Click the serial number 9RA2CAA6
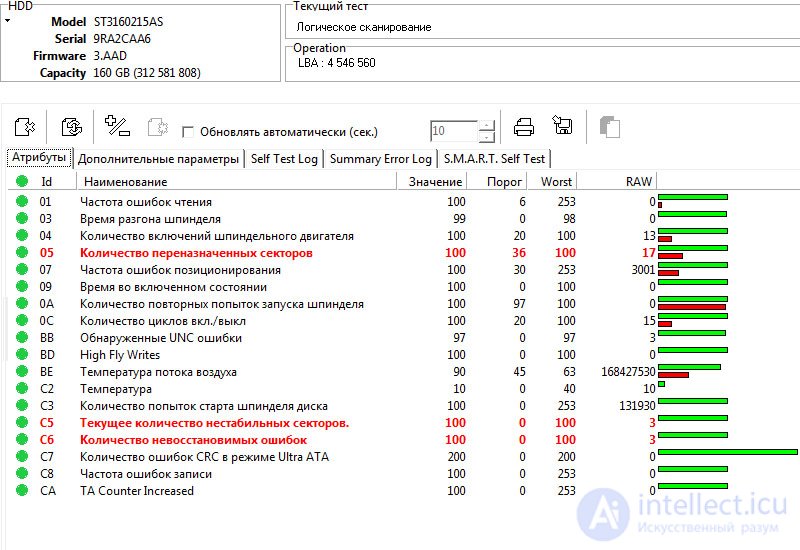Screen dimensions: 800x550 (122, 39)
